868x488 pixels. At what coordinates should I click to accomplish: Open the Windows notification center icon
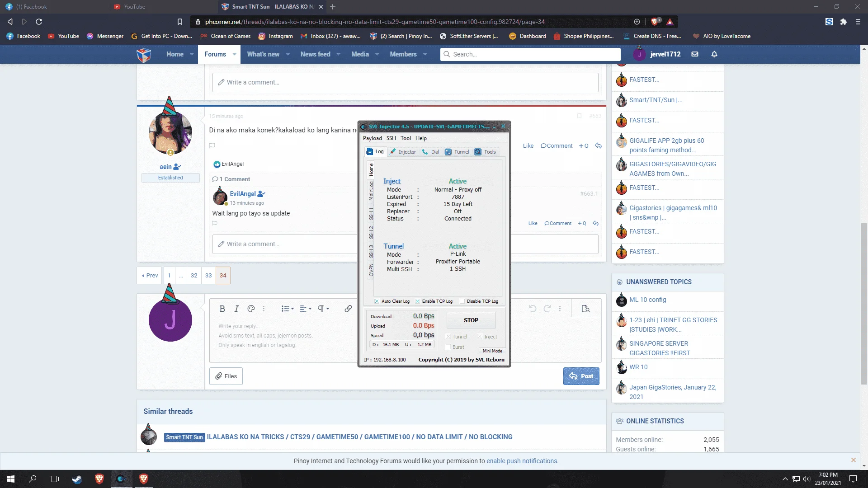coord(853,479)
